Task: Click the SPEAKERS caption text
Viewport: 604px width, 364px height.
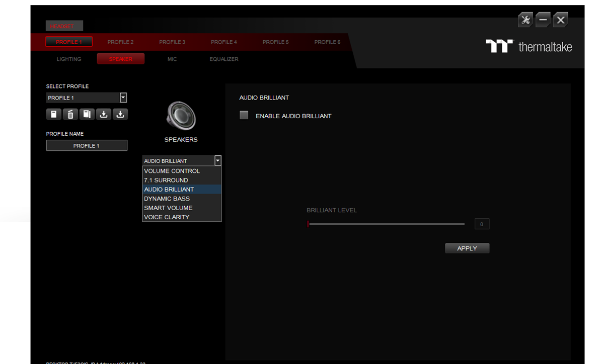Action: (181, 139)
